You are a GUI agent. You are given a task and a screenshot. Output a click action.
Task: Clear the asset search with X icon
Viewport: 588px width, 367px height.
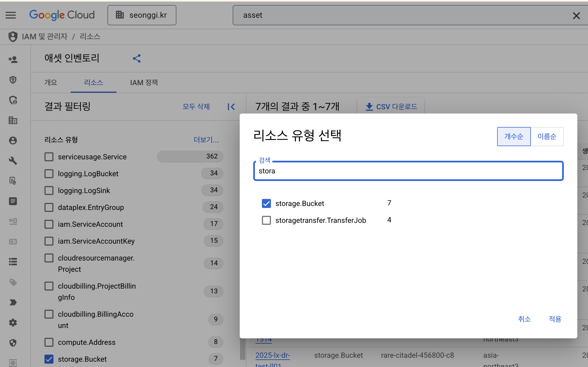[576, 16]
